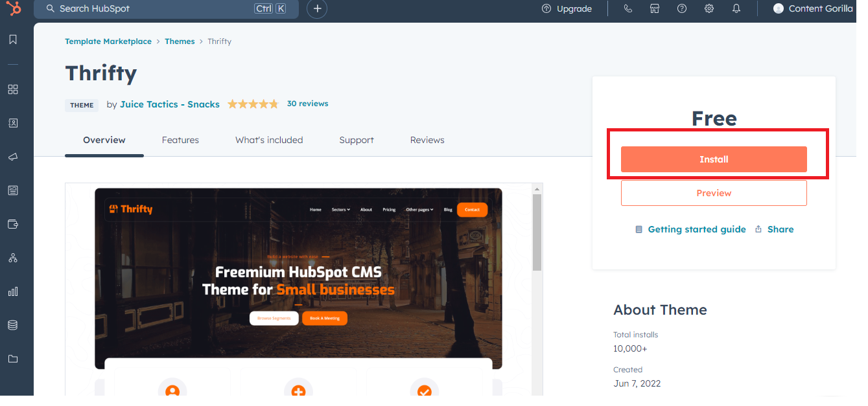Open Juice Tactics - Snacks provider link

pos(170,104)
